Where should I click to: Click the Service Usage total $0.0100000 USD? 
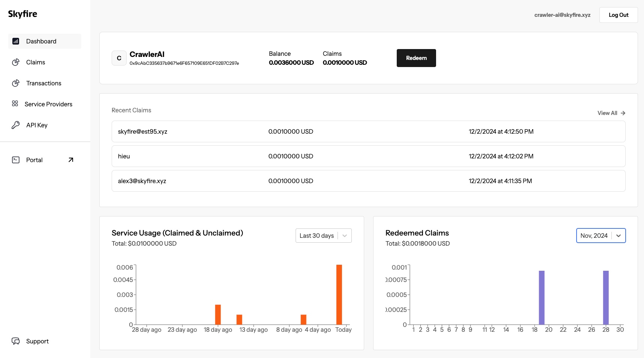(x=144, y=243)
